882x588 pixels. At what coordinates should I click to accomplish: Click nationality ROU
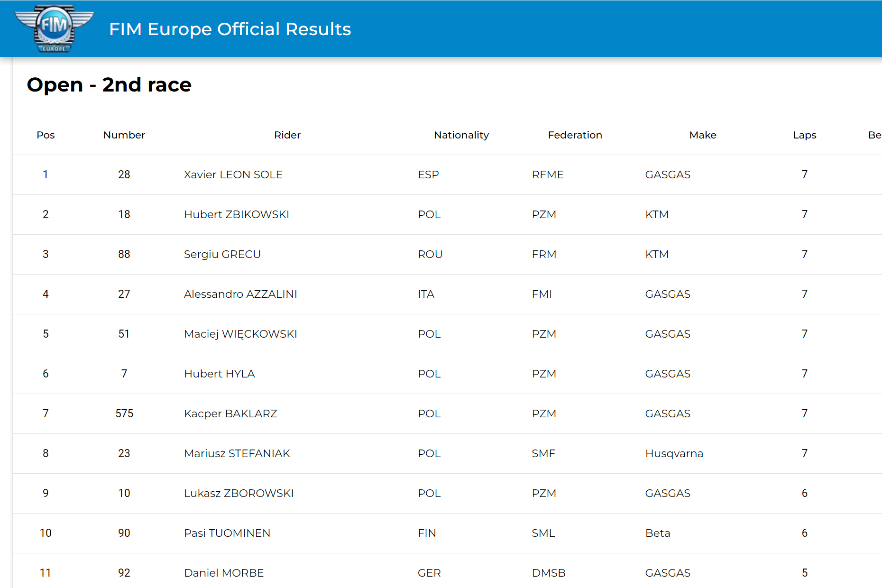(x=430, y=254)
